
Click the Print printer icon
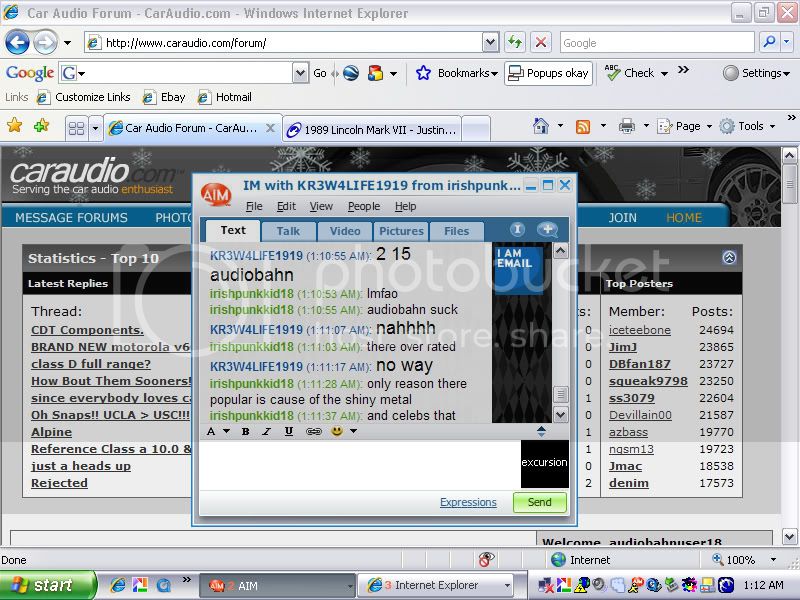pyautogui.click(x=627, y=126)
